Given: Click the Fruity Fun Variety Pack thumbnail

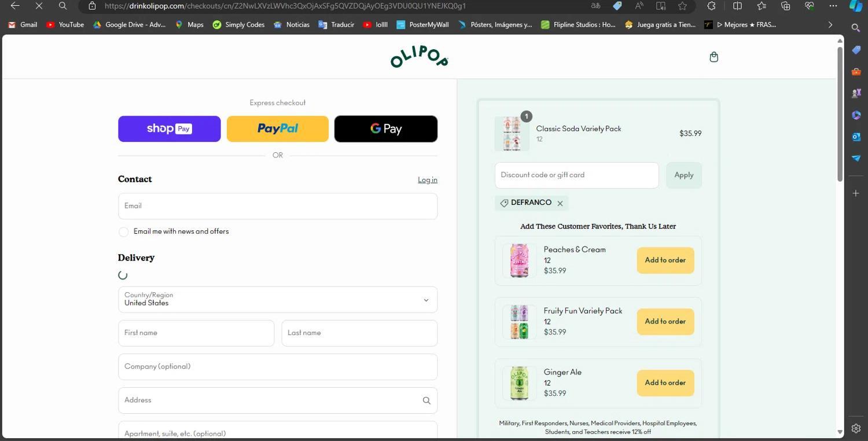Looking at the screenshot, I should pos(519,322).
